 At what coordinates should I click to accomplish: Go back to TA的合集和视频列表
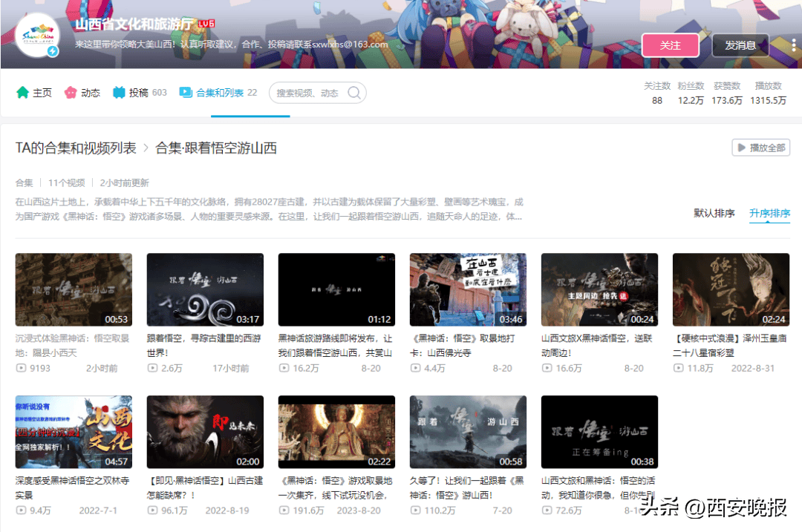pyautogui.click(x=76, y=148)
